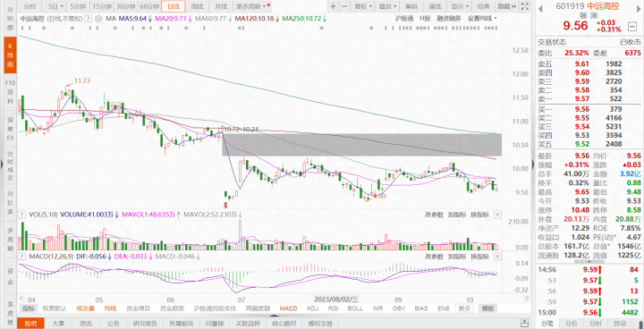
Task: Click the 2023/08/02 date marker on timeline
Action: pos(336,299)
